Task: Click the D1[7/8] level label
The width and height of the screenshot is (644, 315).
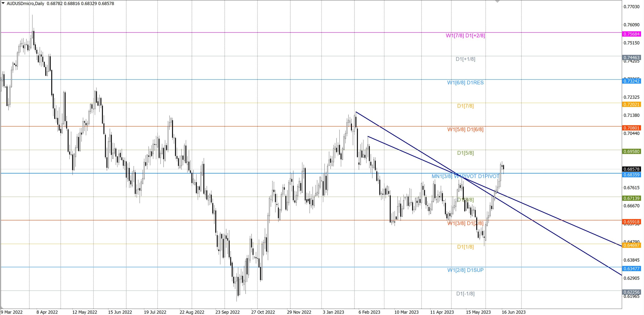Action: coord(465,106)
